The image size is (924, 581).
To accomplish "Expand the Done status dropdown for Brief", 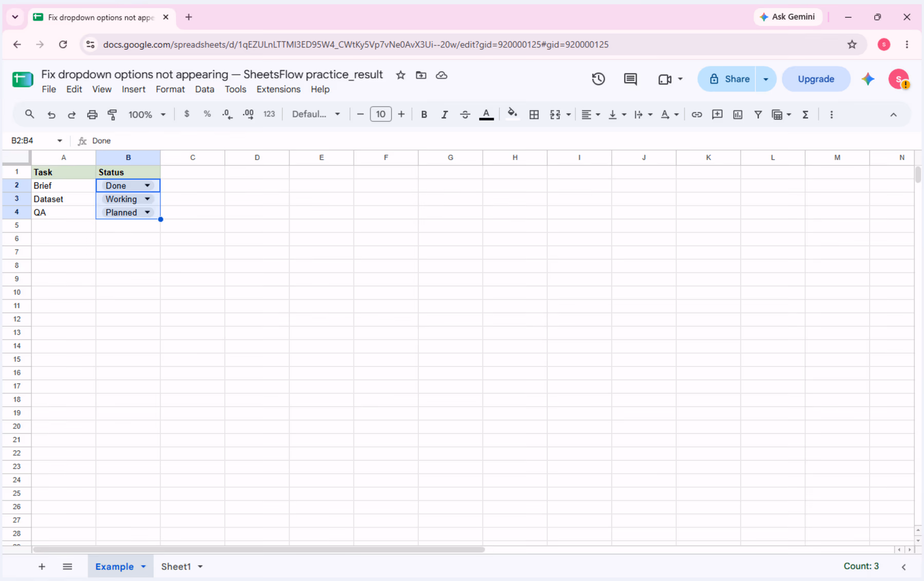I will click(147, 185).
